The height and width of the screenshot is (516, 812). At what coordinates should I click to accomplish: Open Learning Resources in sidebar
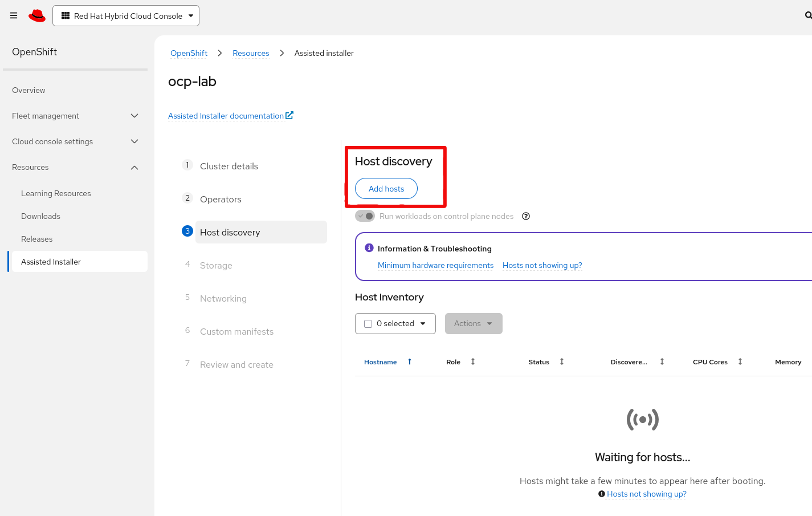pyautogui.click(x=56, y=193)
